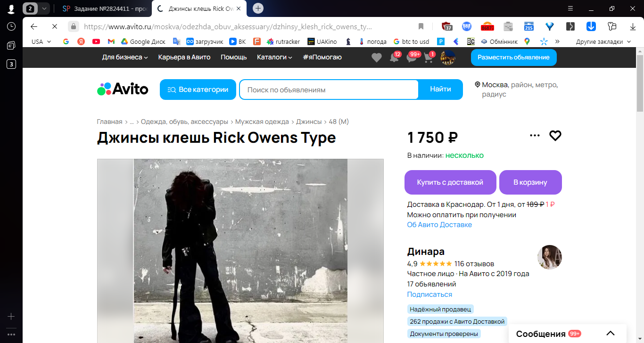Open the chess knight bookmark icon
This screenshot has height=343, width=644.
coord(348,41)
